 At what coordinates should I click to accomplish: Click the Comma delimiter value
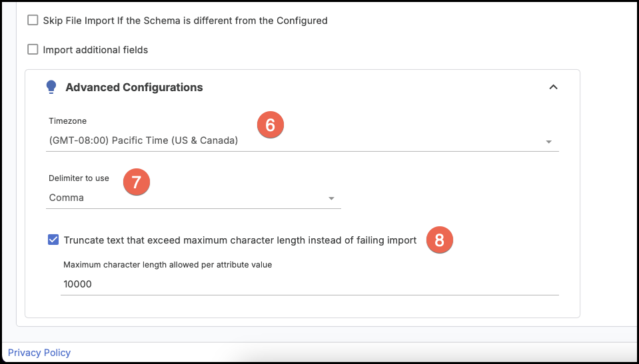67,198
